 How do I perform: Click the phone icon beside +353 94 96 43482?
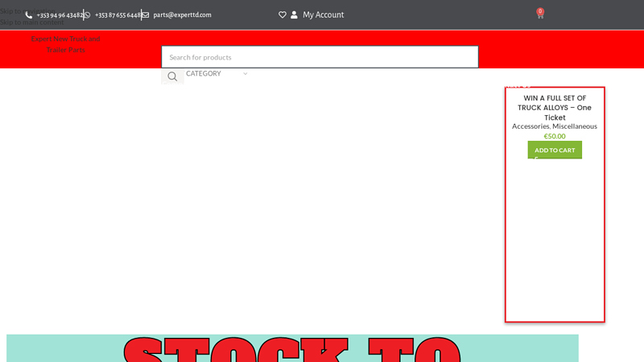(29, 15)
